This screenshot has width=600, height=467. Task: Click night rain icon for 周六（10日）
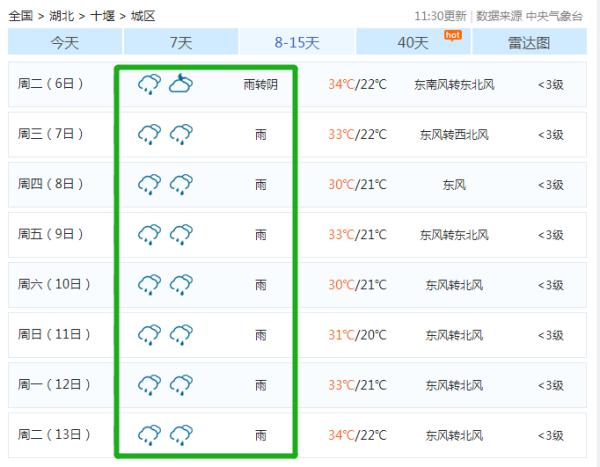(181, 284)
